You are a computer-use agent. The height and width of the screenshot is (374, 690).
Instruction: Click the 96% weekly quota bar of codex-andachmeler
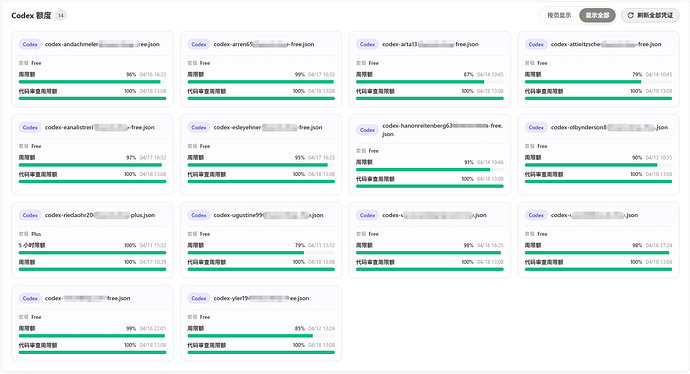click(92, 82)
